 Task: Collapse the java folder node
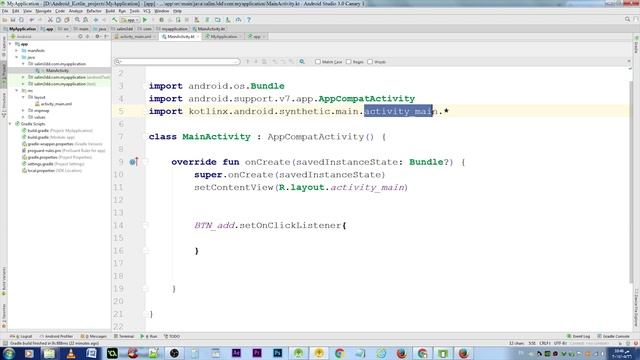click(x=17, y=57)
